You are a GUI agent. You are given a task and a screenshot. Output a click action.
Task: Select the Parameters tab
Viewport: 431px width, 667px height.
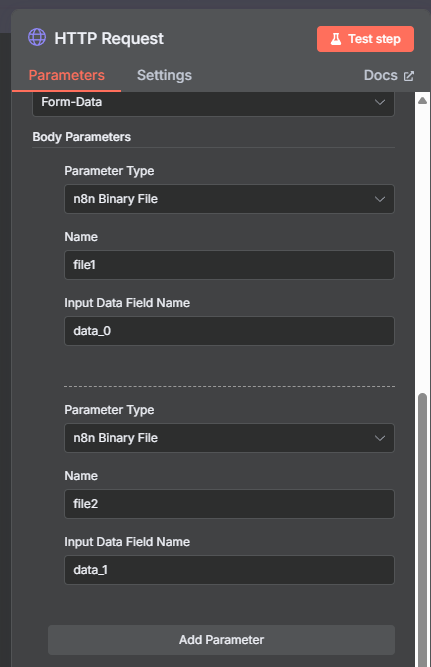(x=66, y=75)
